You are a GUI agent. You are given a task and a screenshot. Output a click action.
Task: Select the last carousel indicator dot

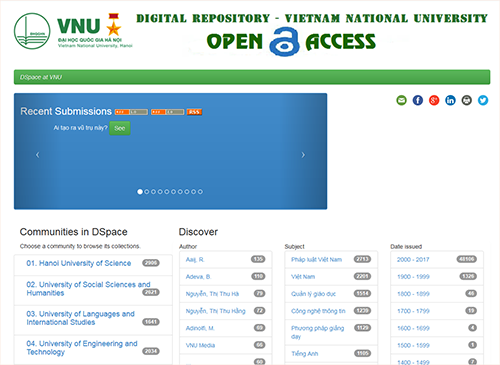pos(200,192)
